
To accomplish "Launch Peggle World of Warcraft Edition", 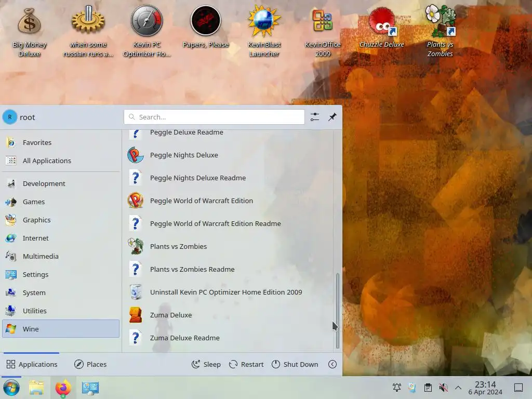I will coord(228,201).
